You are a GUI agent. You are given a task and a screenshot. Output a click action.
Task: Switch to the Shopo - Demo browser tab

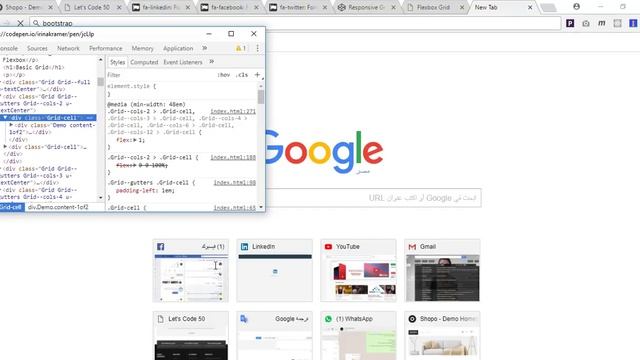point(24,7)
